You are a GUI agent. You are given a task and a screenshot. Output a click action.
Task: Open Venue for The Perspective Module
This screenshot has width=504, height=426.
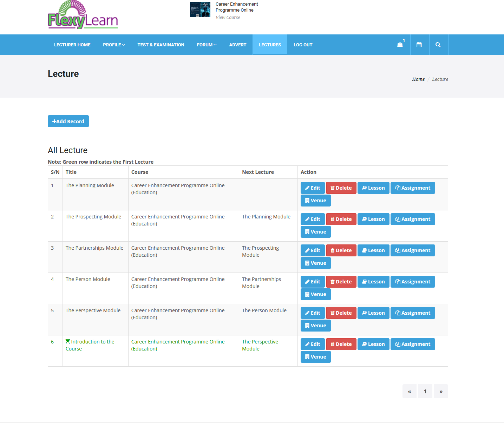315,326
